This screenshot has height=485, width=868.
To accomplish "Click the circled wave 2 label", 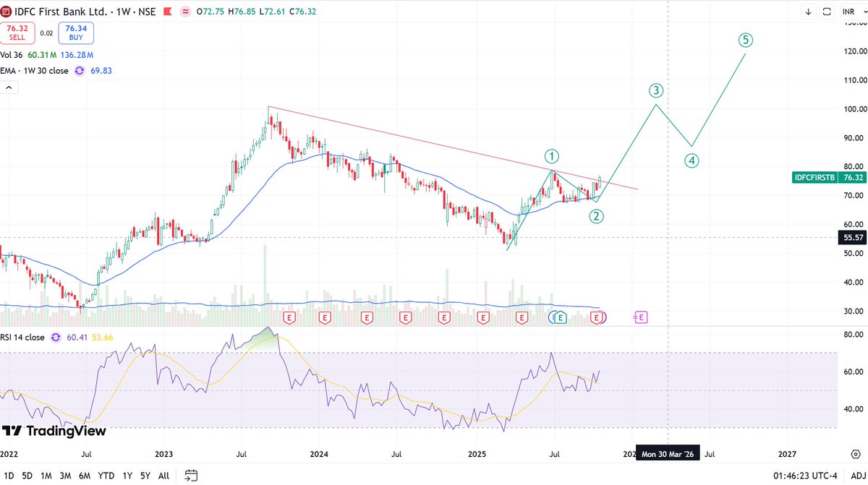I will click(x=596, y=215).
